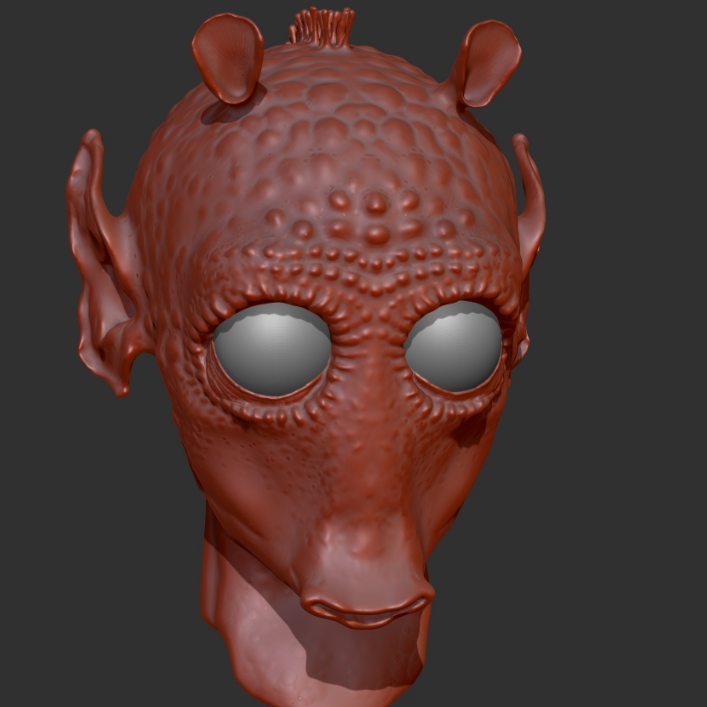Click the round antenna cup on viewer's left
Image resolution: width=707 pixels, height=707 pixels.
[x=228, y=58]
